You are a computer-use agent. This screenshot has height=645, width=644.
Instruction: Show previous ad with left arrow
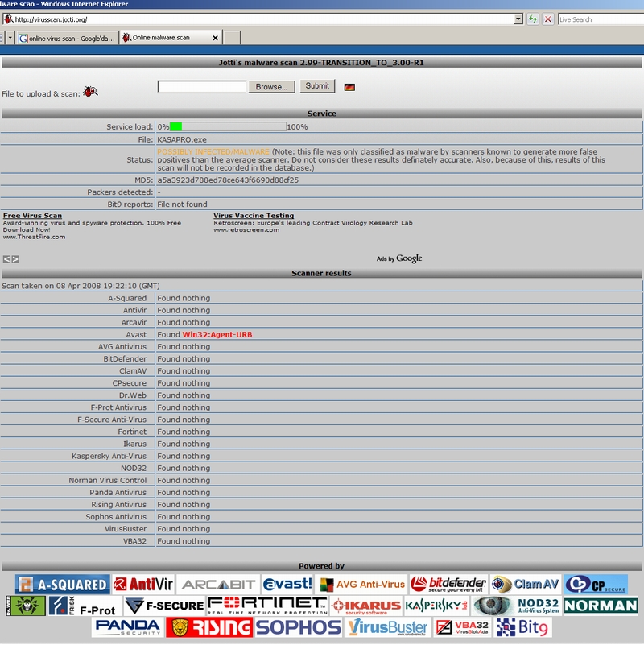[x=6, y=259]
